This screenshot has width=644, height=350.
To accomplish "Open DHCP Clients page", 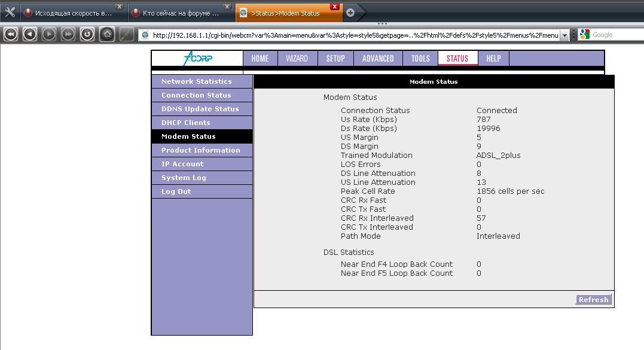I will tap(202, 123).
